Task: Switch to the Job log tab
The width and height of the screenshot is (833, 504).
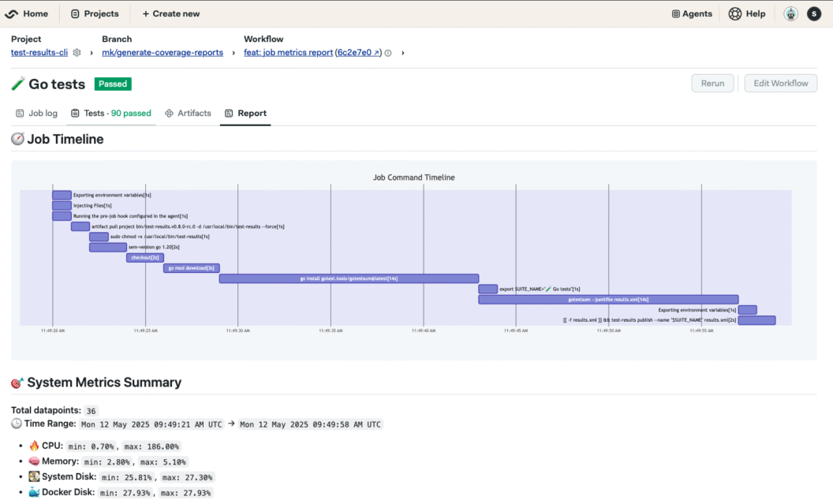Action: 36,113
